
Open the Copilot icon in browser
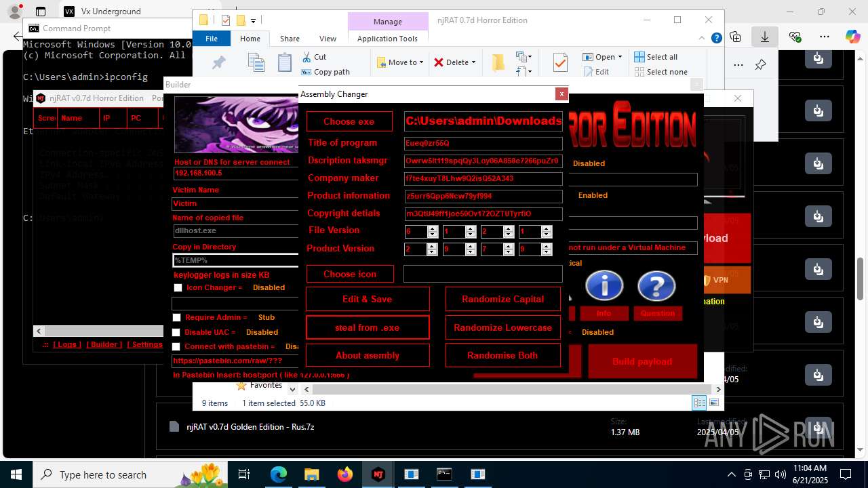tap(852, 37)
